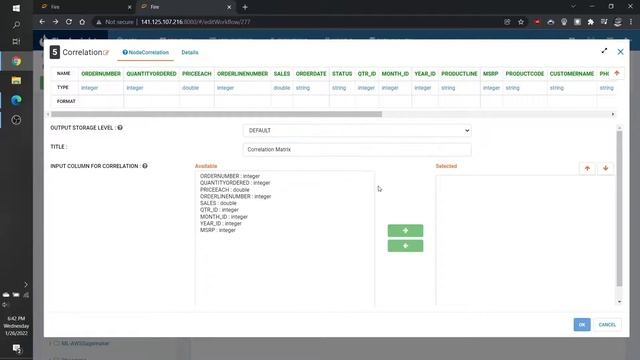Select QTR_ID : integer in Available list

tap(219, 210)
